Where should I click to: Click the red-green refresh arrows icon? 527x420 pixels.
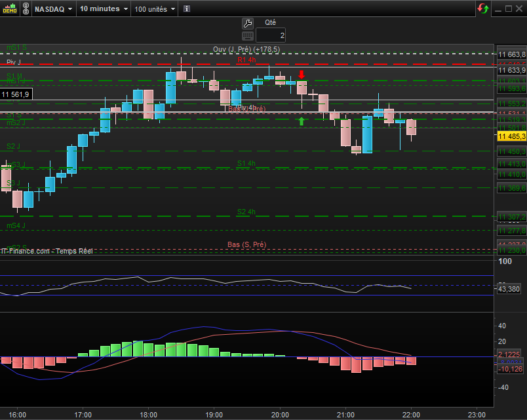(x=483, y=9)
